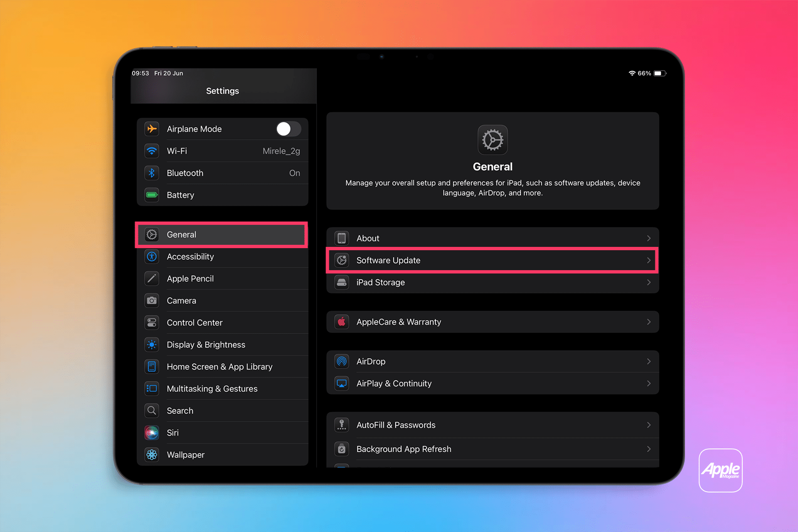Image resolution: width=798 pixels, height=532 pixels.
Task: Open AutoFill & Passwords label
Action: [x=396, y=425]
